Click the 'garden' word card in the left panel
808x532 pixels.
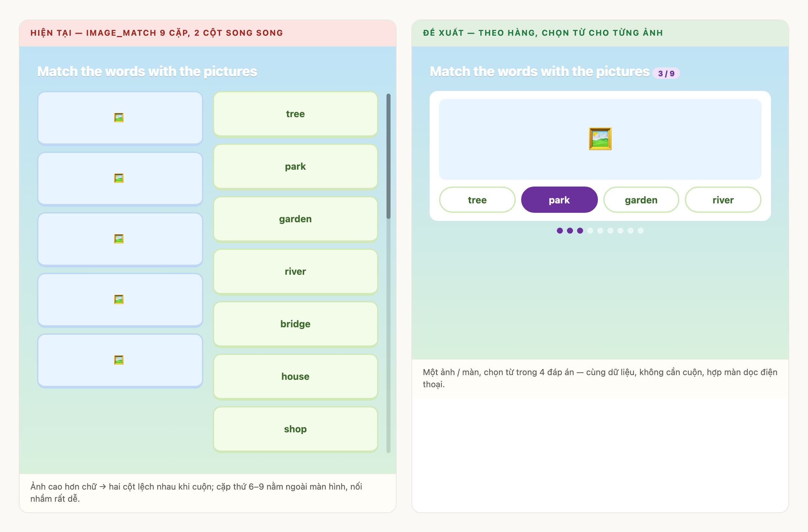[295, 219]
